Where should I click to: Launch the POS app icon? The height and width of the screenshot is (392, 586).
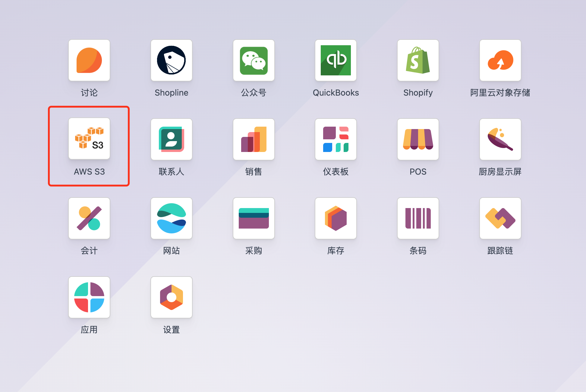[x=418, y=139]
